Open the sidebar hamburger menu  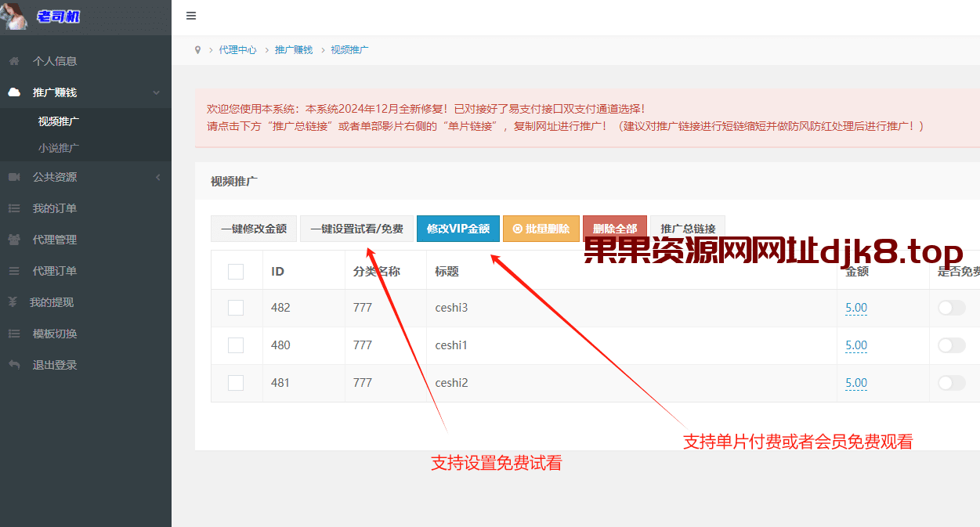[190, 16]
